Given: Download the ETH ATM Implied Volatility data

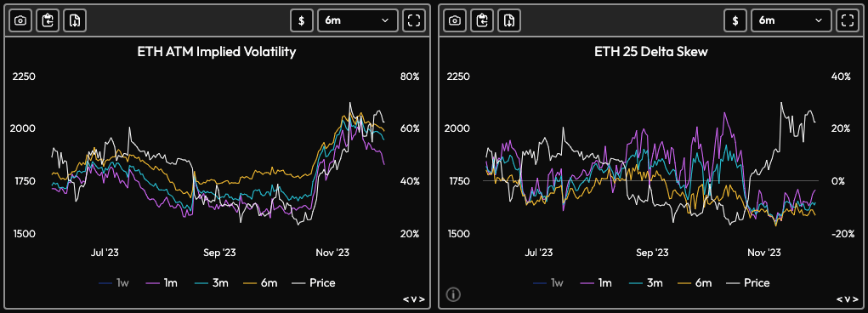Looking at the screenshot, I should pyautogui.click(x=75, y=20).
